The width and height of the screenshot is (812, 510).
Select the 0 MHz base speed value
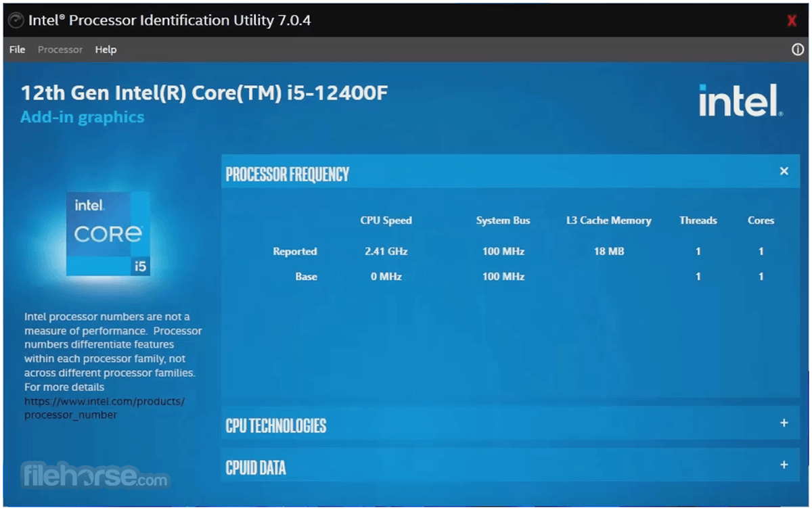386,277
